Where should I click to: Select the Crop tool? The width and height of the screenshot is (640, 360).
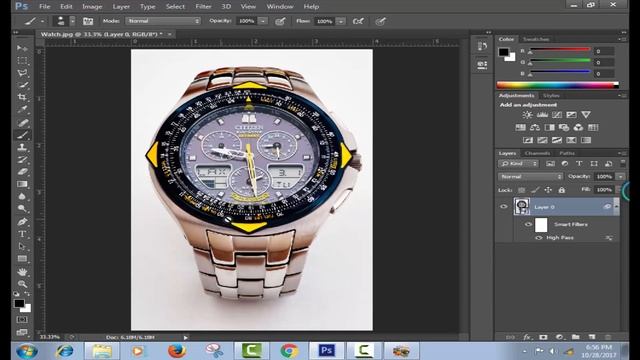tap(22, 97)
